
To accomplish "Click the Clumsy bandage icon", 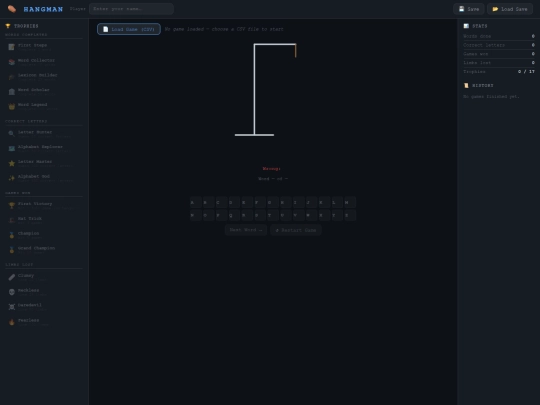I will [12, 277].
